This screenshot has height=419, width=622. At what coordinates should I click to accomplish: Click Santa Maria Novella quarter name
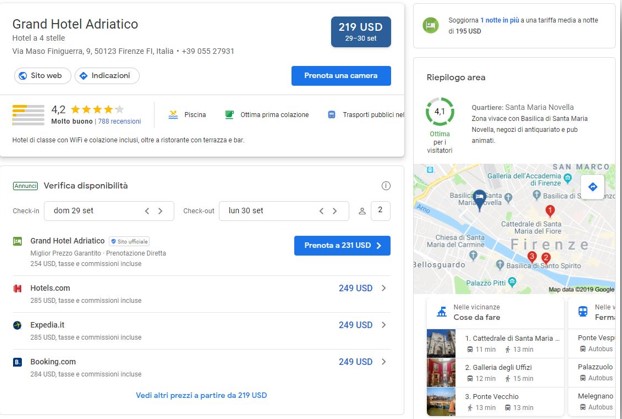point(539,107)
